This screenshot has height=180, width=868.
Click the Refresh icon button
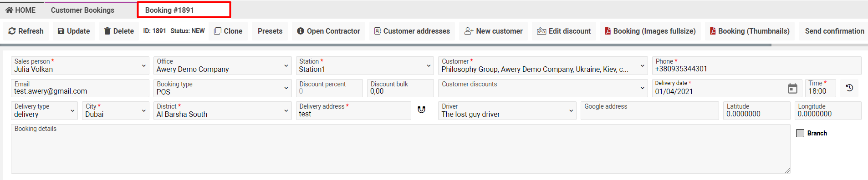[x=26, y=31]
